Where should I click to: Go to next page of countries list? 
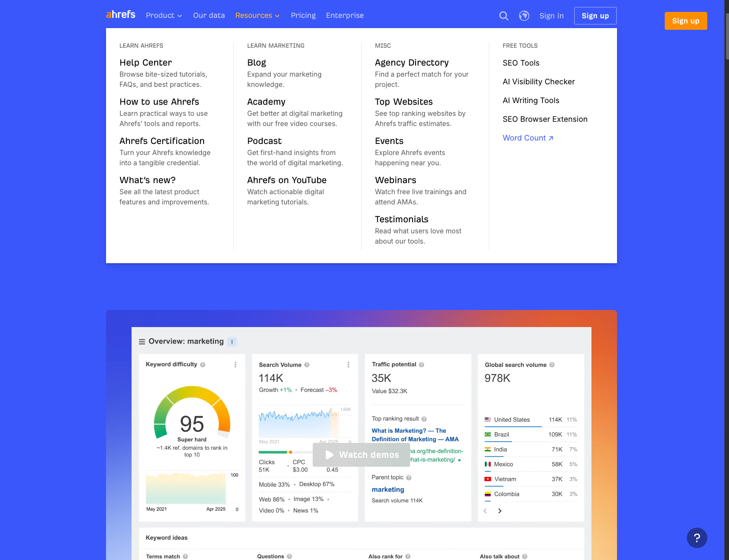pyautogui.click(x=500, y=511)
